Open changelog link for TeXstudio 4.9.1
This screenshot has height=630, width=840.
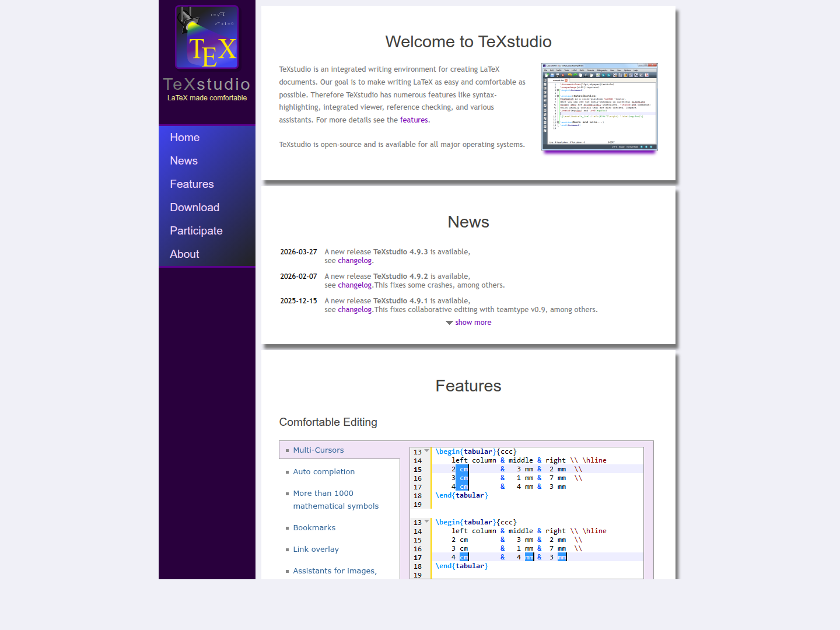355,310
